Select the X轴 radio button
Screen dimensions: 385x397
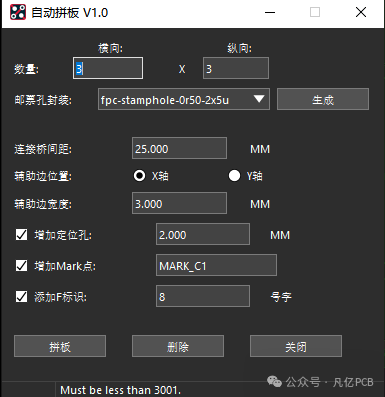tap(139, 175)
